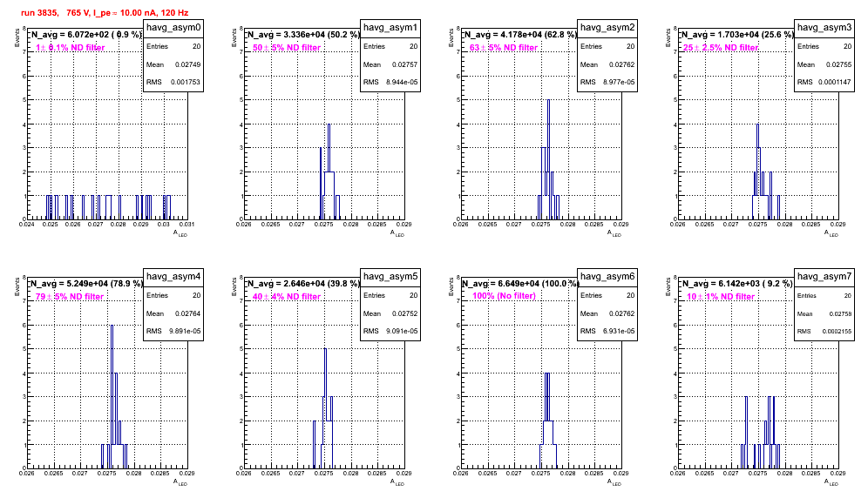
Task: Select the havg_asym1 stats box title
Action: coord(390,28)
